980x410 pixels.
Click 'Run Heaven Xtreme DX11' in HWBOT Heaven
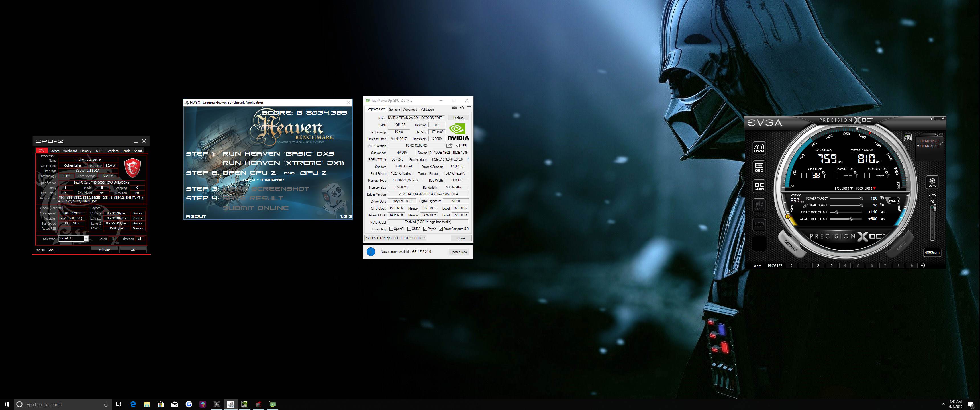pyautogui.click(x=283, y=163)
